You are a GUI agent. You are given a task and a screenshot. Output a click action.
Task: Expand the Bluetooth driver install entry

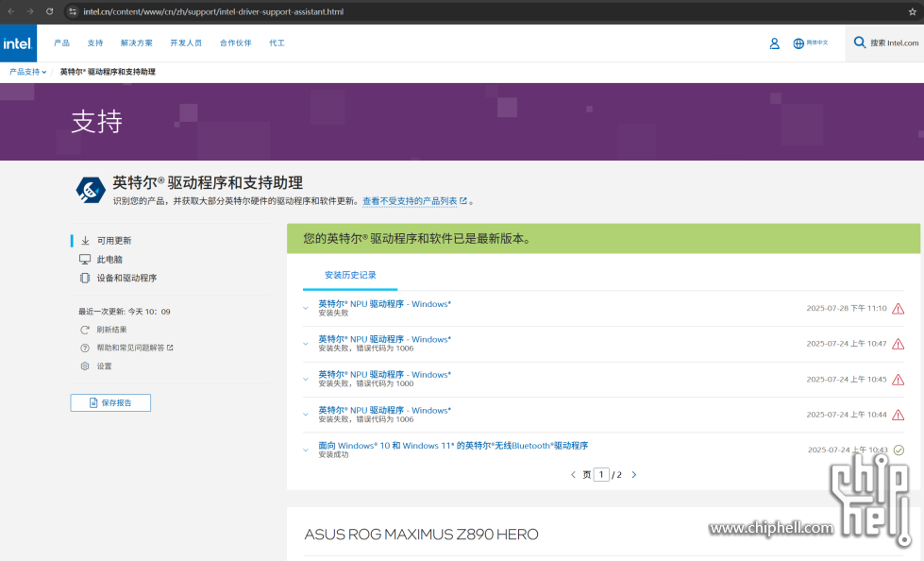[x=306, y=450]
